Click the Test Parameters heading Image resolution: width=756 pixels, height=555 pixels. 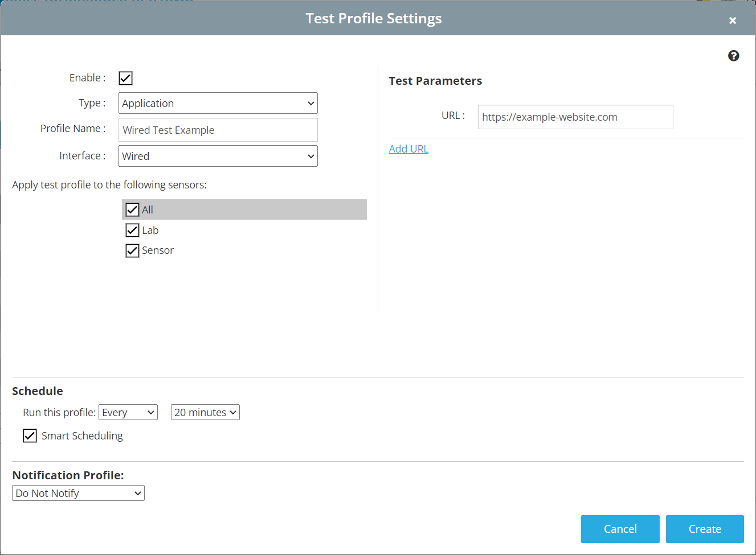[x=435, y=81]
